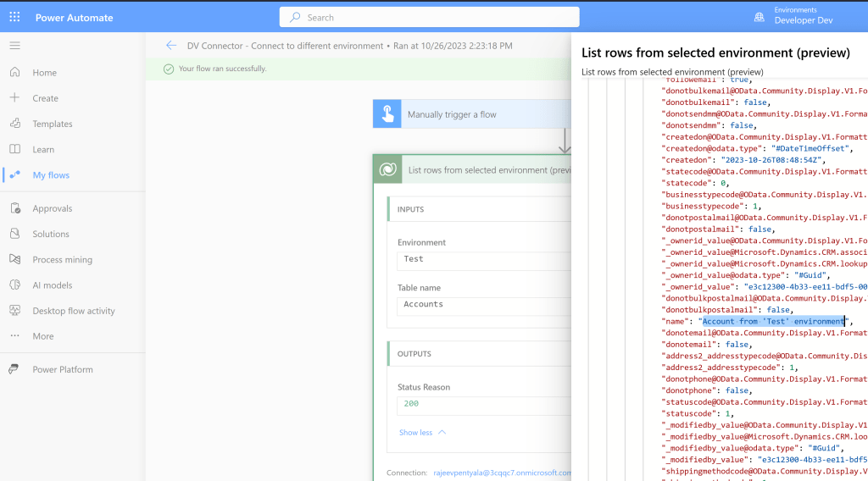This screenshot has width=868, height=481.
Task: Go to Home in the sidebar
Action: click(x=44, y=73)
